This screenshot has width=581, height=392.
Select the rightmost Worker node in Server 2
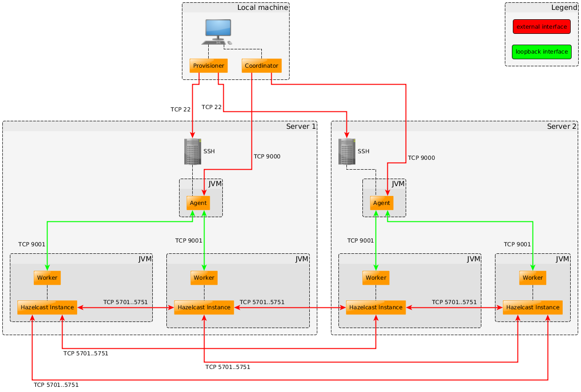tap(533, 278)
